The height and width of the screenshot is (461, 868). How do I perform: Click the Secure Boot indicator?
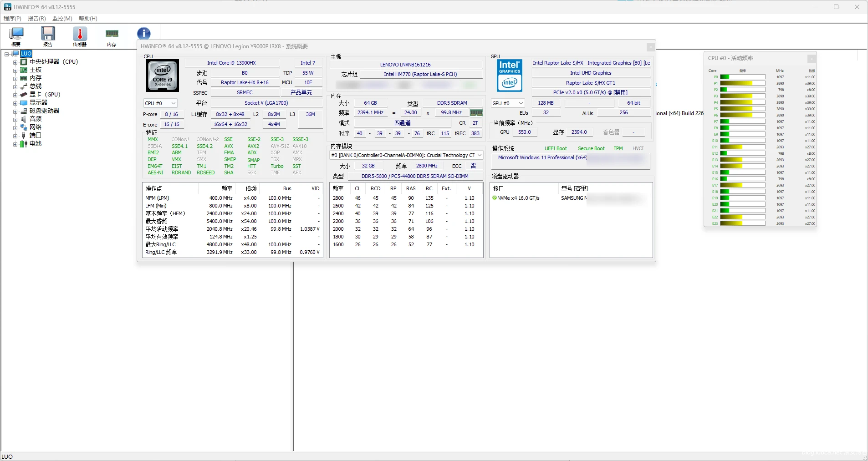[x=591, y=148]
